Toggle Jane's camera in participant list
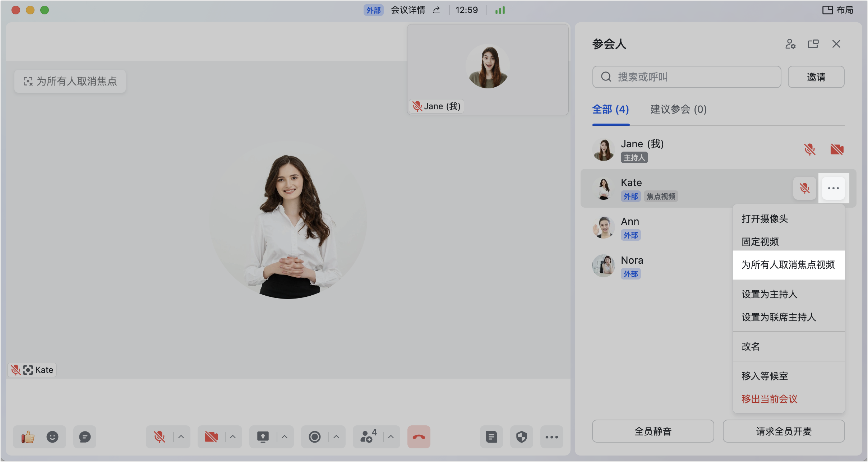The height and width of the screenshot is (462, 868). (x=837, y=149)
